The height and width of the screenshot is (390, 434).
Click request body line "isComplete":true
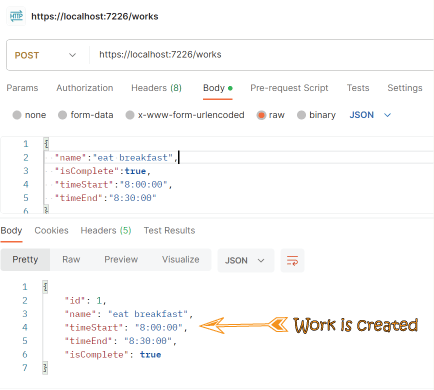[x=103, y=171]
